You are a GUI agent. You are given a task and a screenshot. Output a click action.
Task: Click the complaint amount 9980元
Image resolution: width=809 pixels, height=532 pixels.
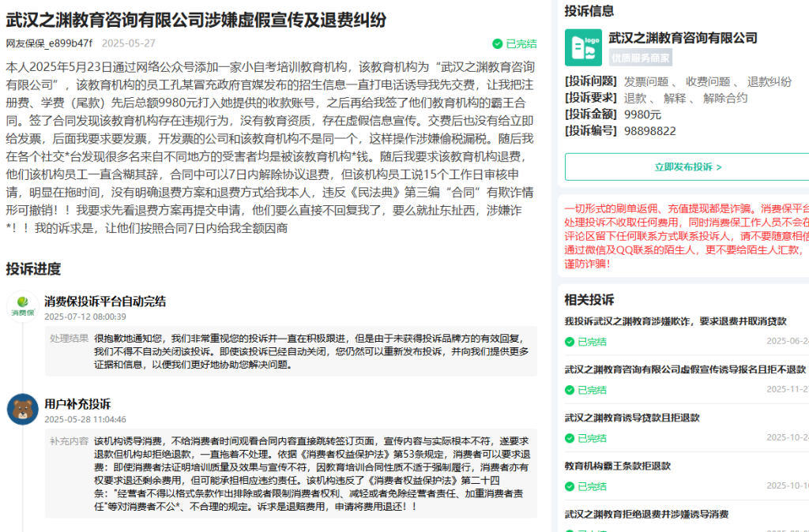[642, 114]
